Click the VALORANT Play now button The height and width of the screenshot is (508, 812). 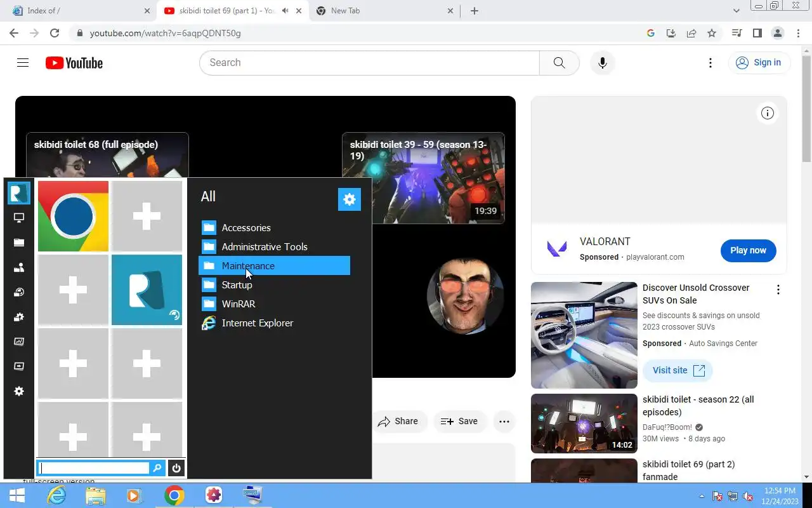748,250
